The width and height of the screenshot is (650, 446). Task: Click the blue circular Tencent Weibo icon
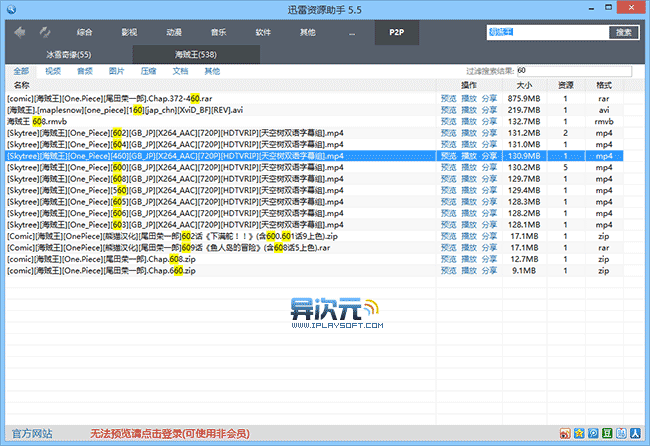pos(593,434)
